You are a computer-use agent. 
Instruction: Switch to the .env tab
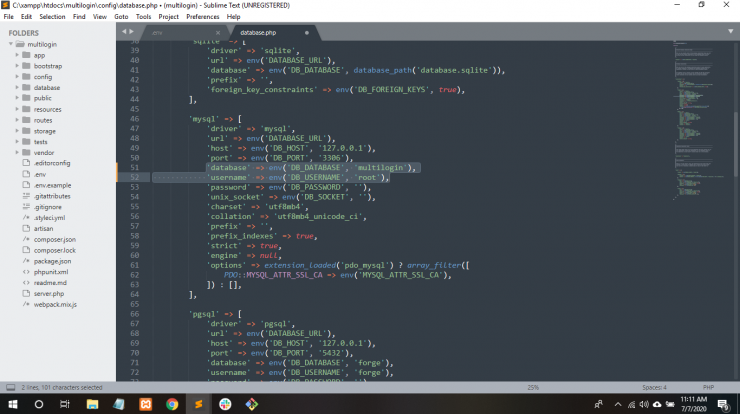coord(184,33)
